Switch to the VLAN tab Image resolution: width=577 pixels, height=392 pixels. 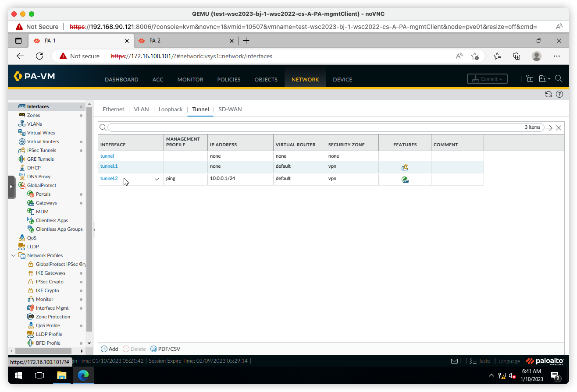[x=141, y=109]
